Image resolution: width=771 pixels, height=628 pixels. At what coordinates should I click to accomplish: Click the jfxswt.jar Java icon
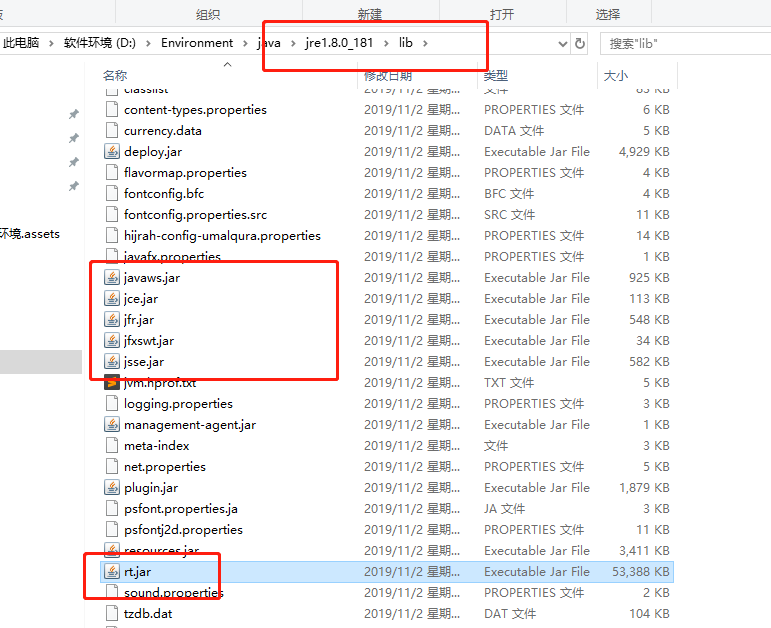(x=112, y=340)
